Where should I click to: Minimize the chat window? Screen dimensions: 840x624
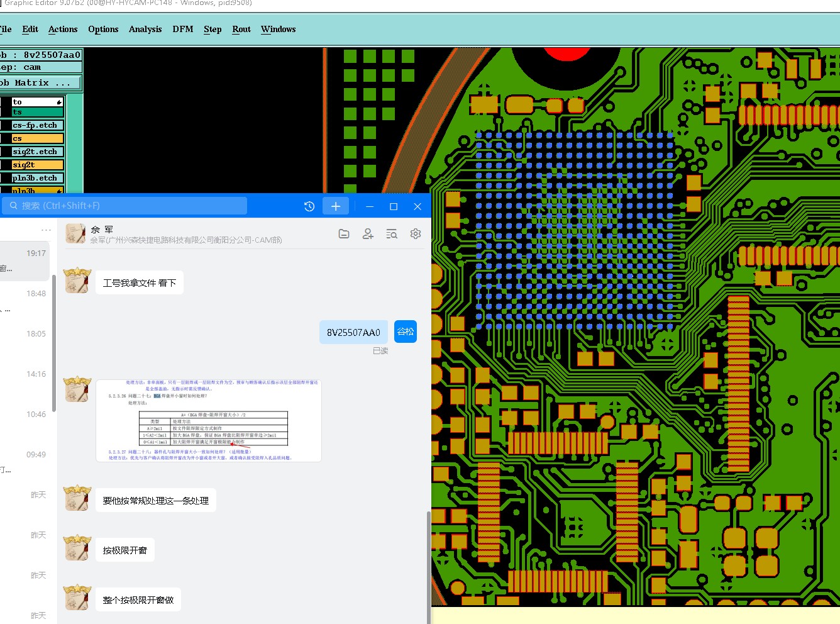click(x=370, y=206)
